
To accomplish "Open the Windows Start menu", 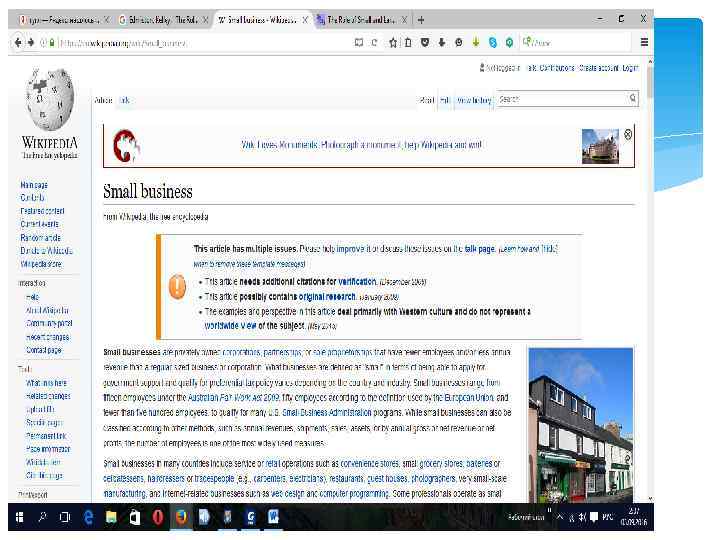I will coord(19,518).
